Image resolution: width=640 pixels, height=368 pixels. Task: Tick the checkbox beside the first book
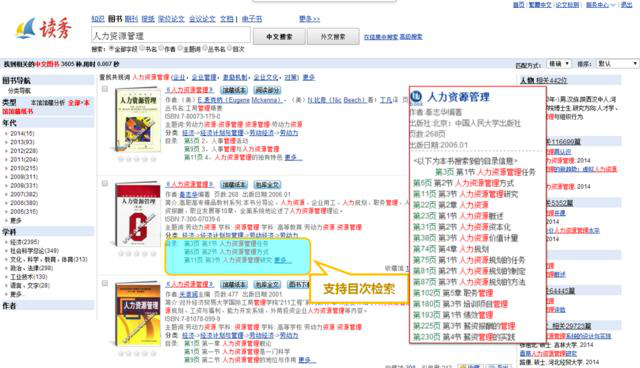pos(105,89)
